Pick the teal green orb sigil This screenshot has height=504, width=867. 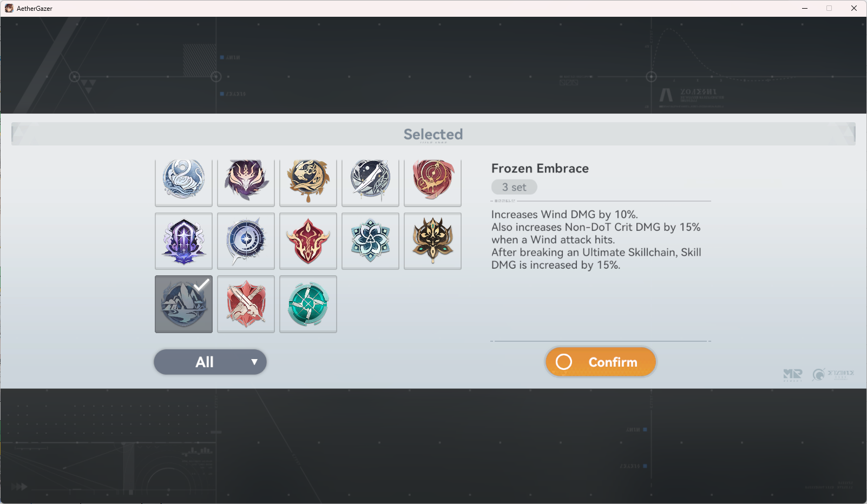point(308,304)
